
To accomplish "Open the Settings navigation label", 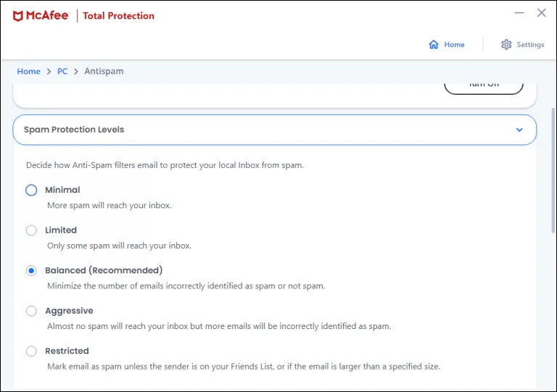I will click(530, 45).
